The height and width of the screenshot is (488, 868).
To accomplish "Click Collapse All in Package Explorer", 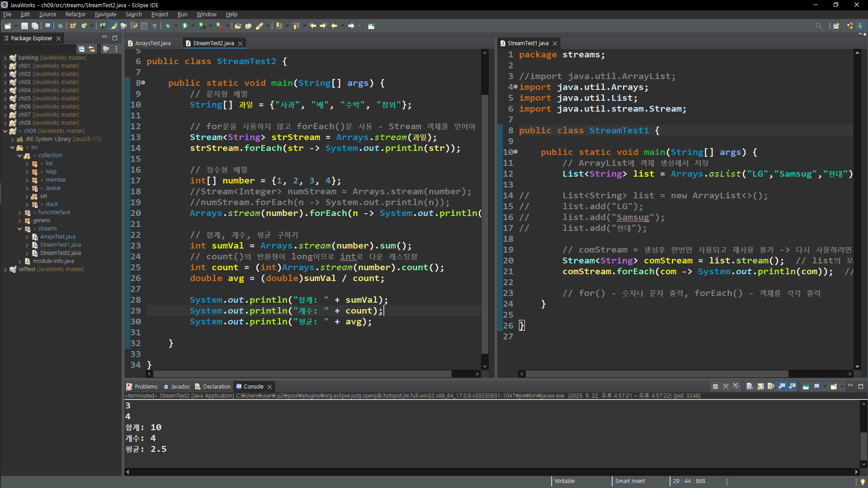I will (x=81, y=49).
